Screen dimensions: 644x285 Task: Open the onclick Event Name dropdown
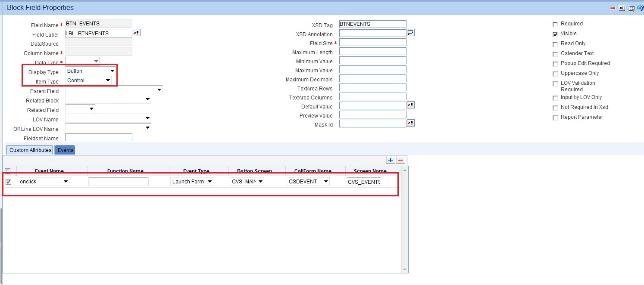44,182
